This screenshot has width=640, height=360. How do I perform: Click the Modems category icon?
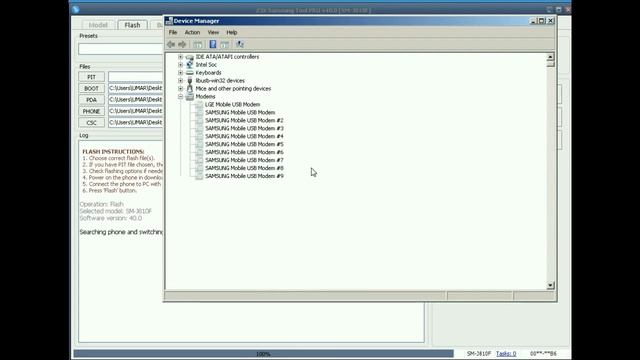(189, 96)
